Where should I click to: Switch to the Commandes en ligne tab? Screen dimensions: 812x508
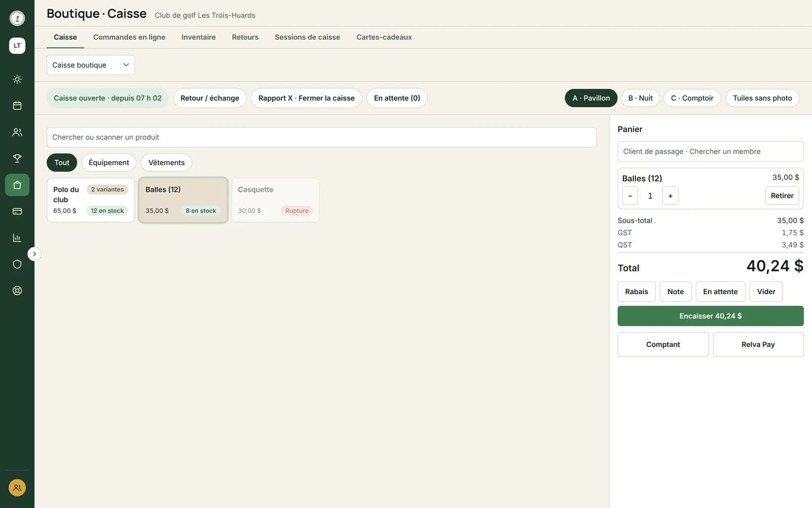[x=129, y=37]
